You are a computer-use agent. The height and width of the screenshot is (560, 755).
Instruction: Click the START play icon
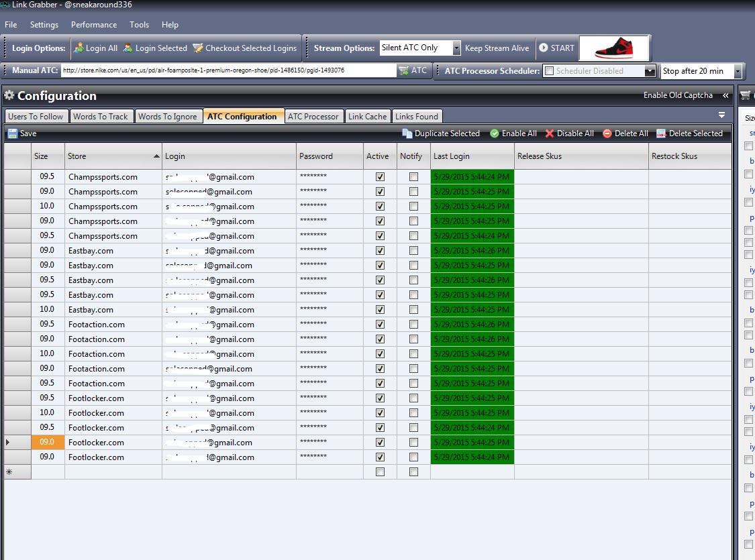543,48
